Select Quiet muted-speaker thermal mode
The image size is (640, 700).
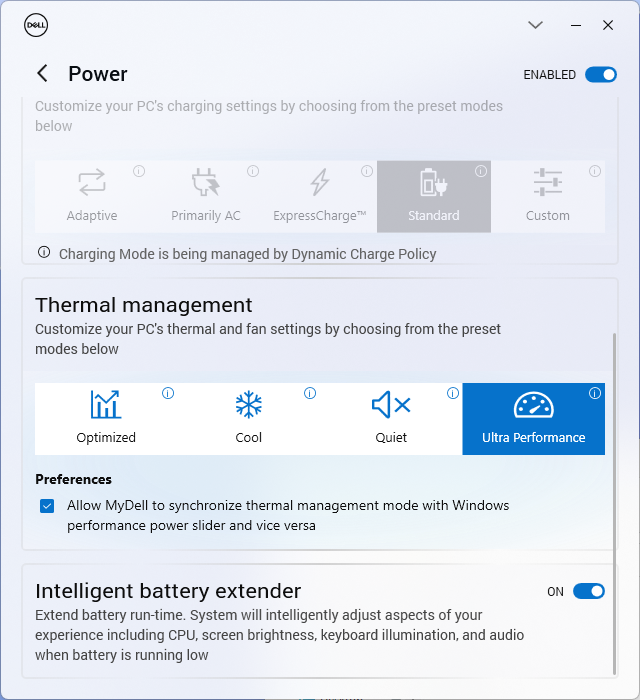click(391, 418)
